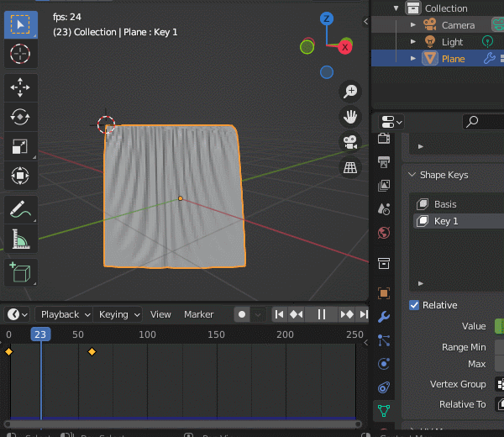The image size is (504, 437).
Task: Toggle camera view in viewport
Action: point(350,143)
